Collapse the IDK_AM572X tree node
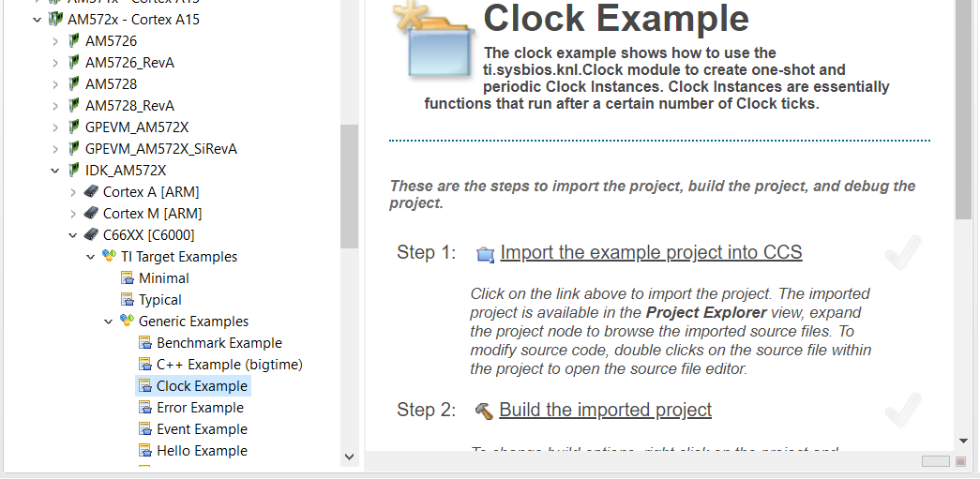The height and width of the screenshot is (479, 980). 55,171
